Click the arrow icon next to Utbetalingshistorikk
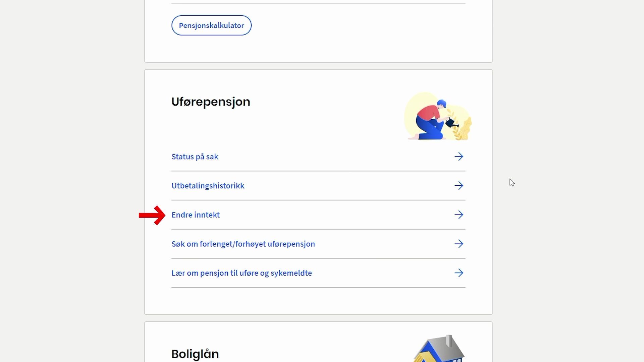This screenshot has width=644, height=362. click(x=459, y=186)
